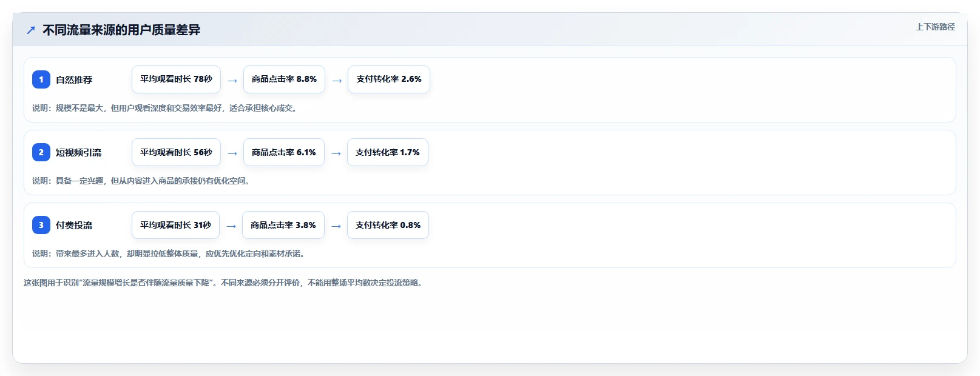The height and width of the screenshot is (376, 980).
Task: Click the note starting 说明：具备一定兴趣
Action: coord(141,181)
